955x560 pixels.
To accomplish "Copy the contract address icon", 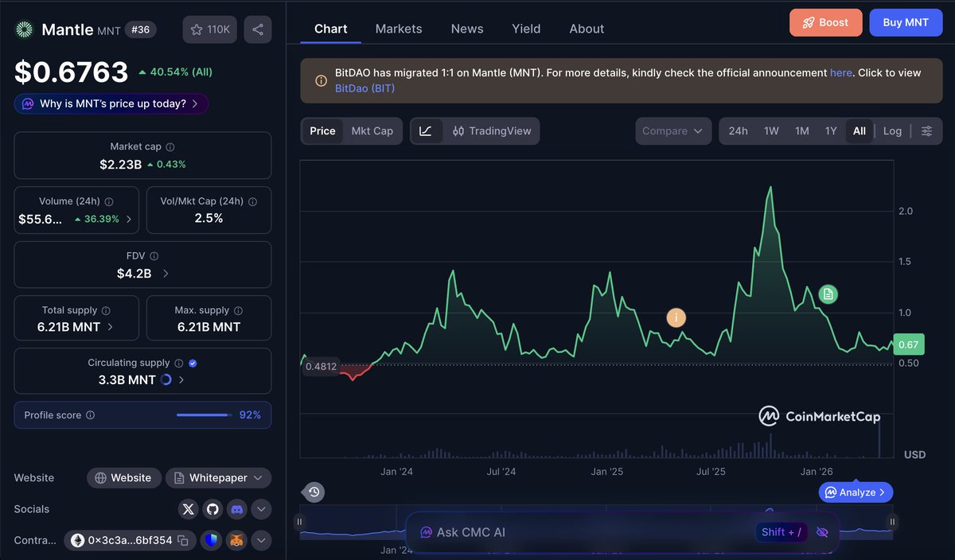I will [183, 541].
